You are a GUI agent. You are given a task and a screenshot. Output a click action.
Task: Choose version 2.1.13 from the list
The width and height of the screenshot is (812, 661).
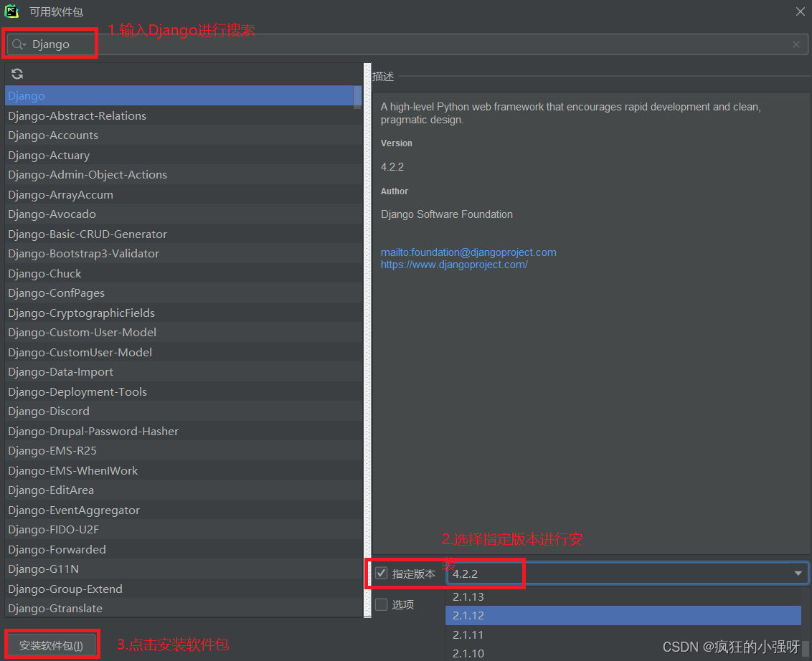[623, 596]
